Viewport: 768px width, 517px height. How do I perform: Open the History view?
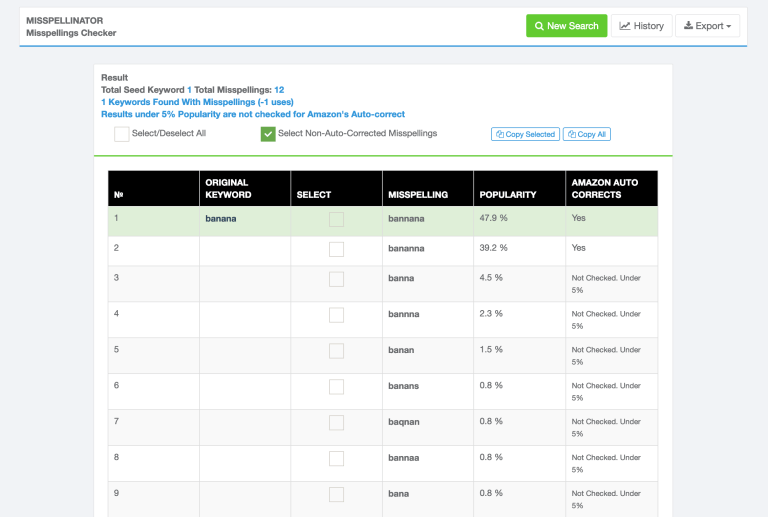(641, 26)
